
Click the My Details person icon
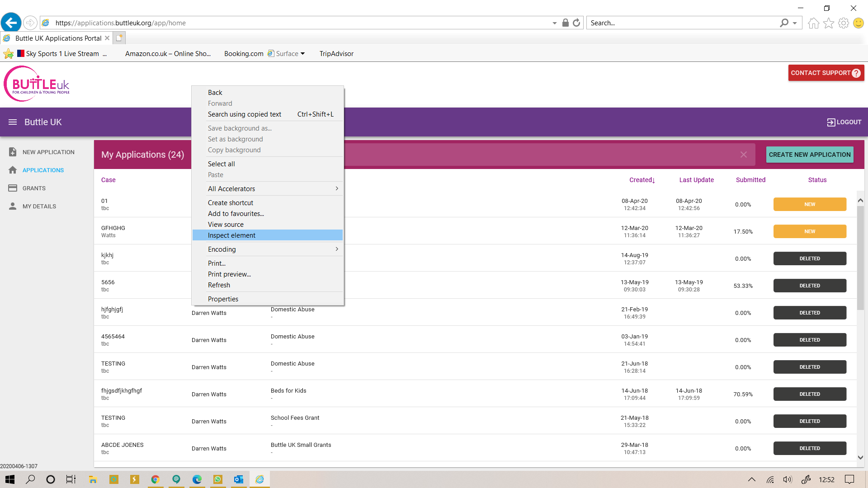pyautogui.click(x=13, y=206)
